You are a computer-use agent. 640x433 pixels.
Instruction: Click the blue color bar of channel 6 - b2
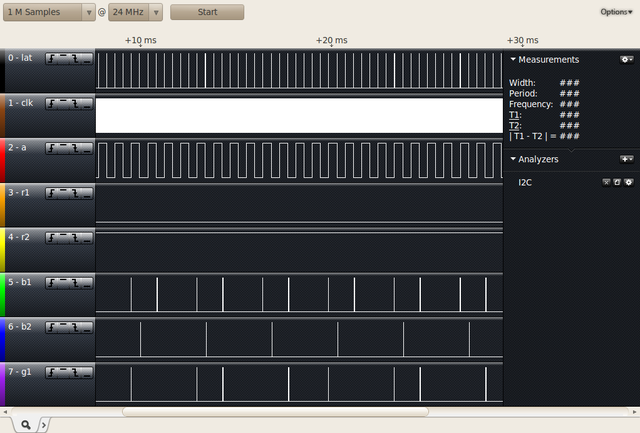[2, 340]
